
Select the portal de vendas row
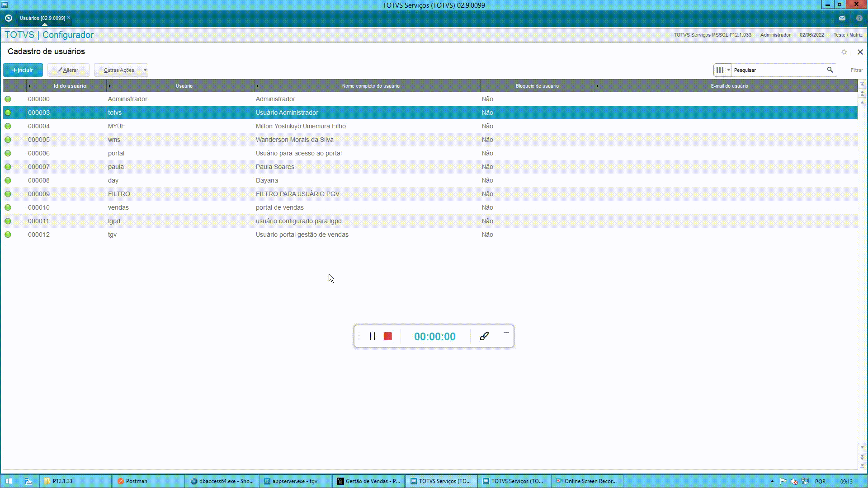pyautogui.click(x=430, y=207)
